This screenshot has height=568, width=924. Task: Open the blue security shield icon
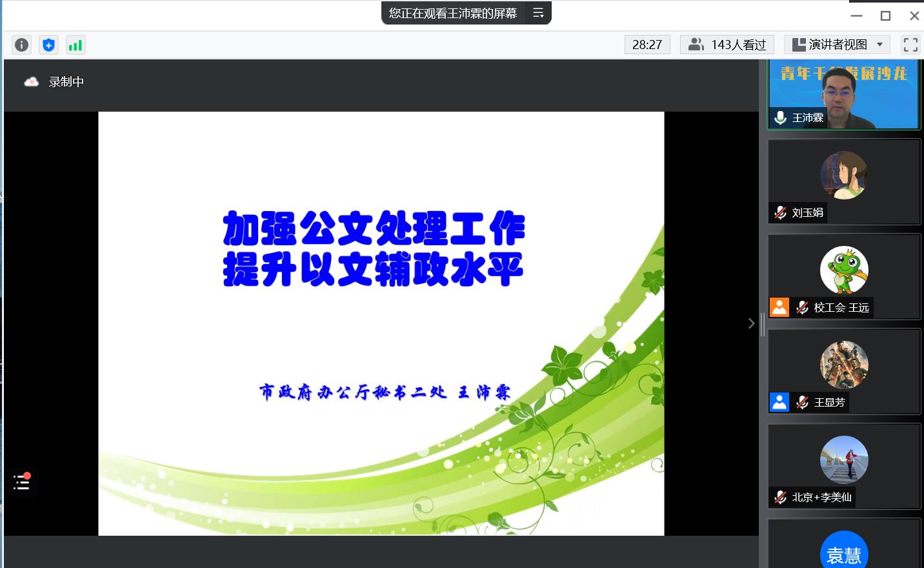(x=48, y=45)
